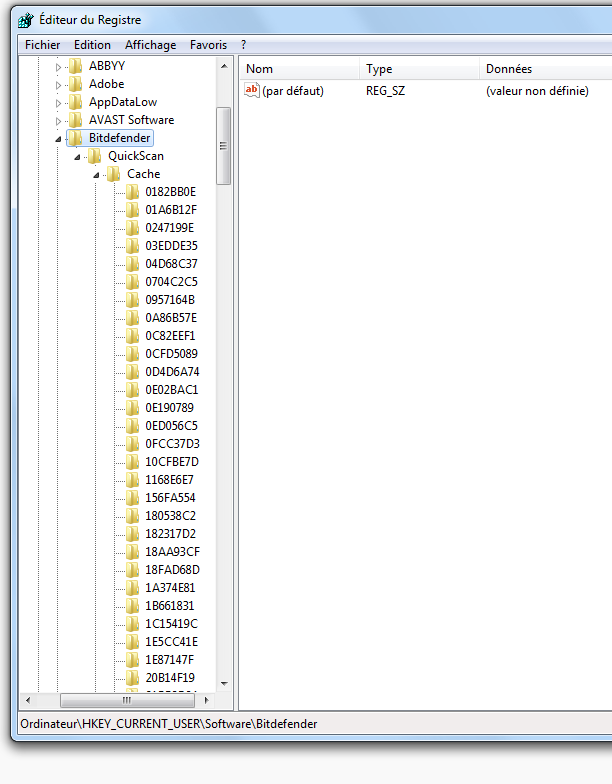612x784 pixels.
Task: Select the 1E5CC41E key
Action: (172, 642)
